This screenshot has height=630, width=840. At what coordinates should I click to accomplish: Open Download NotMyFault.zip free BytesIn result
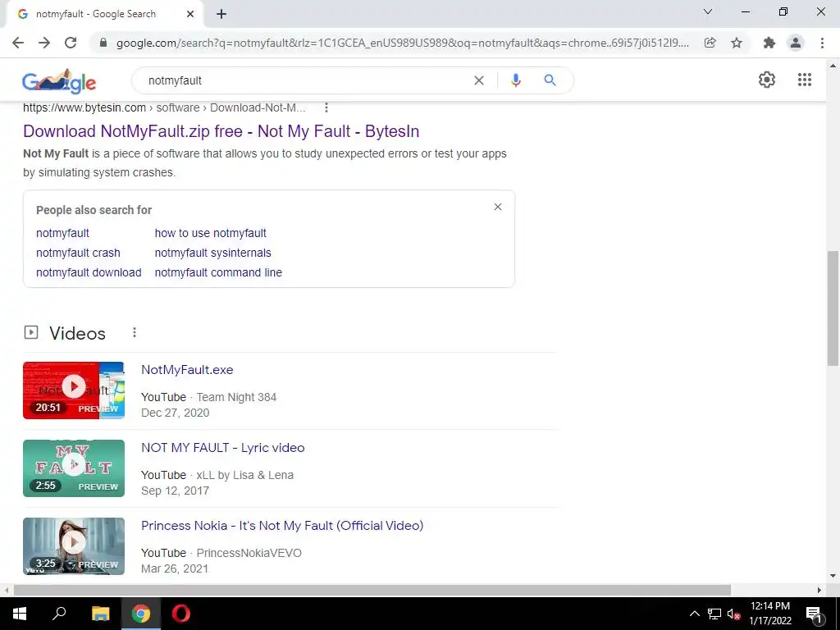(x=221, y=131)
